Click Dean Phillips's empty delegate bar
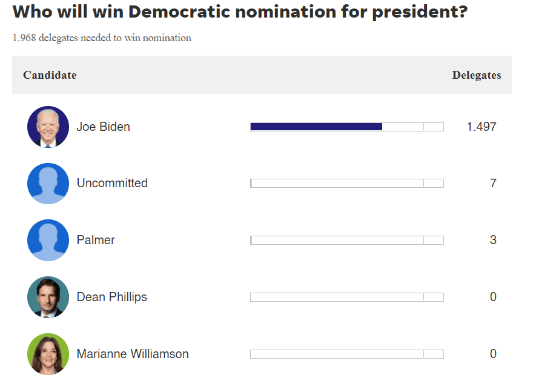Image resolution: width=533 pixels, height=392 pixels. [346, 297]
